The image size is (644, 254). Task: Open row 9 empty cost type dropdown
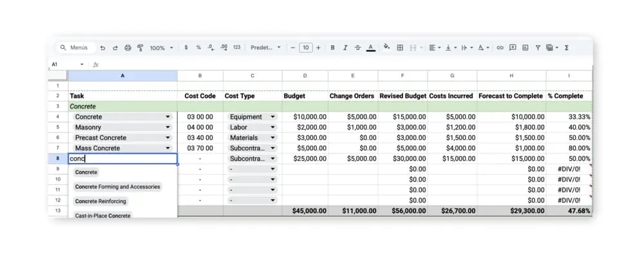tap(272, 169)
